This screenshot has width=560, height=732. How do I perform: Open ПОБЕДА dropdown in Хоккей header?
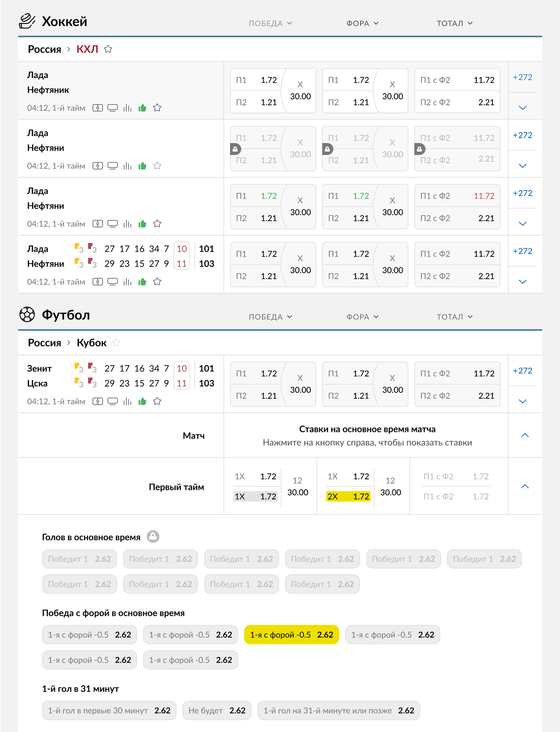coord(270,24)
